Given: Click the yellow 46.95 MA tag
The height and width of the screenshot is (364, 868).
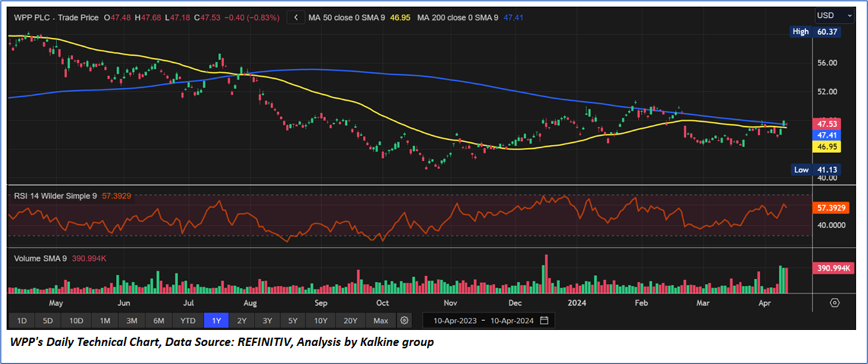Looking at the screenshot, I should coord(826,147).
